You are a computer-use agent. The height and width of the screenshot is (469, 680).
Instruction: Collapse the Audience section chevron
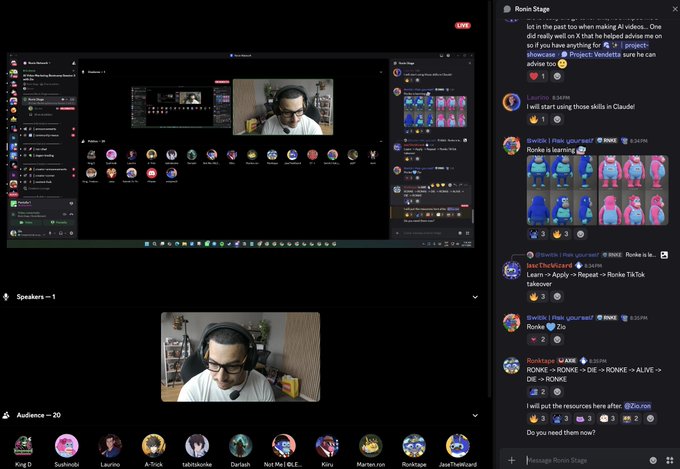[475, 415]
